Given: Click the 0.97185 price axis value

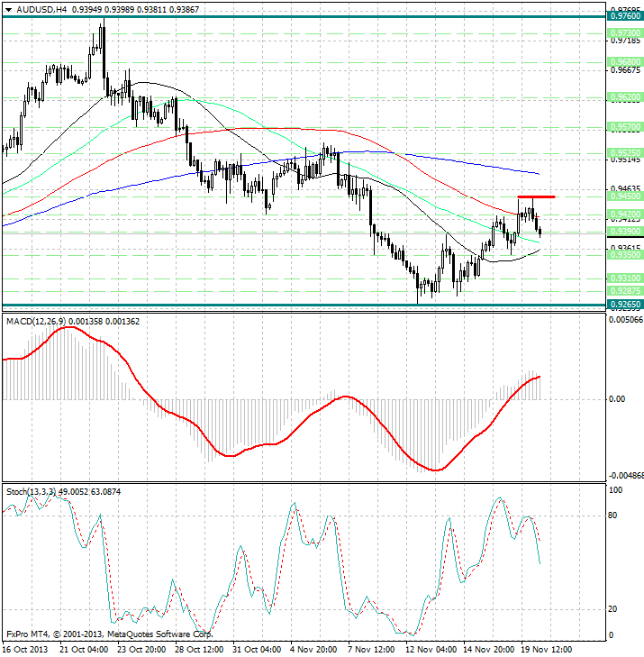Looking at the screenshot, I should (626, 41).
